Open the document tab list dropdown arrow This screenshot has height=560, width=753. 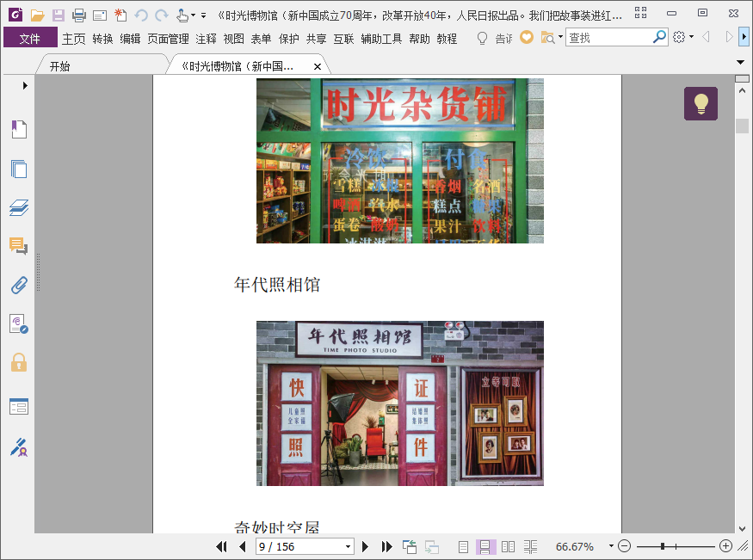740,63
